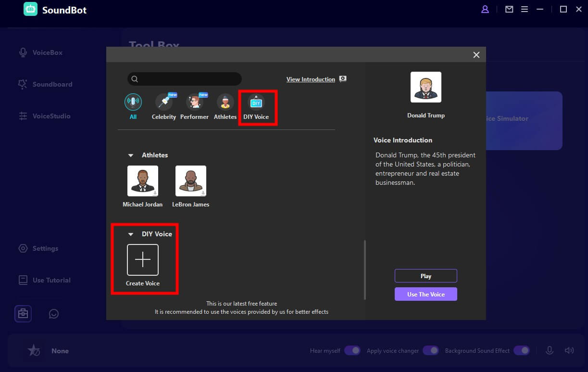588x372 pixels.
Task: Open the chat support icon
Action: pyautogui.click(x=54, y=314)
